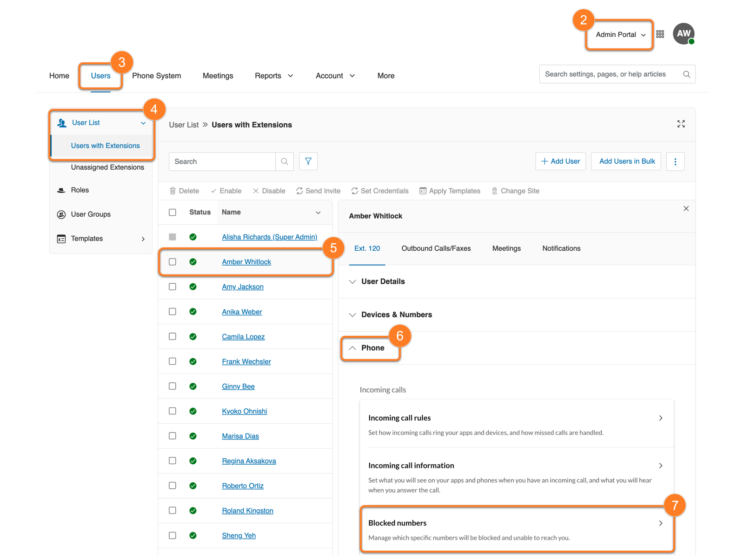
Task: Click the Delete trash icon action
Action: coord(184,191)
